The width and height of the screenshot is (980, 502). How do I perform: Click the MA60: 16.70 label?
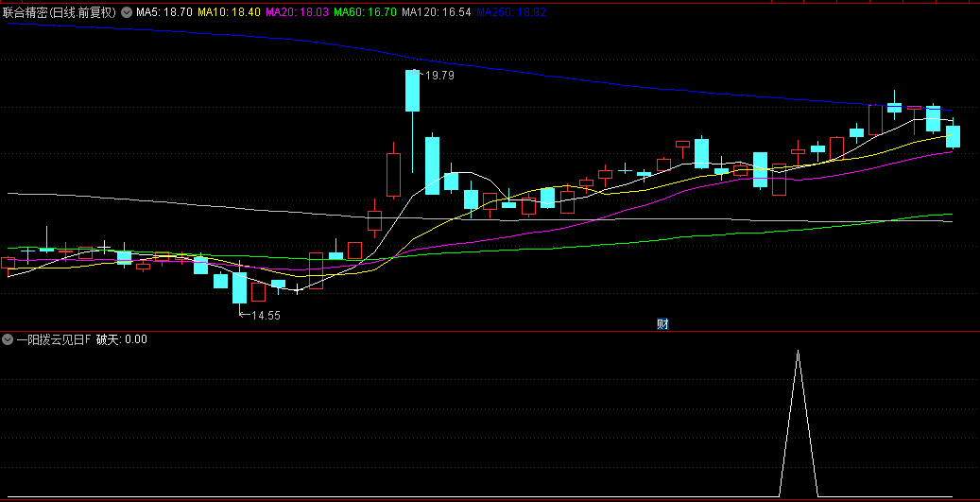pos(365,12)
